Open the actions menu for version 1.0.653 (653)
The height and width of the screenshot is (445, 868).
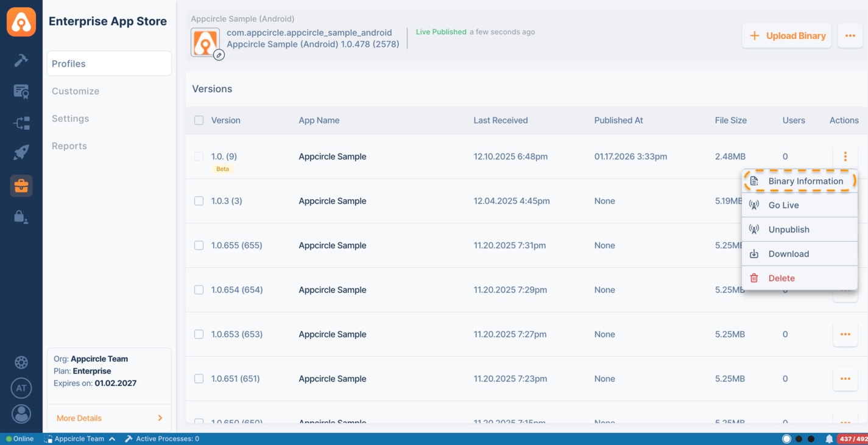845,334
